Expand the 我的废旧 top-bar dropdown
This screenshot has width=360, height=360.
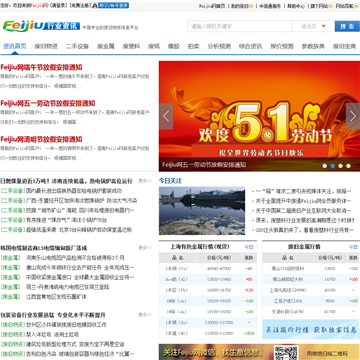242,6
